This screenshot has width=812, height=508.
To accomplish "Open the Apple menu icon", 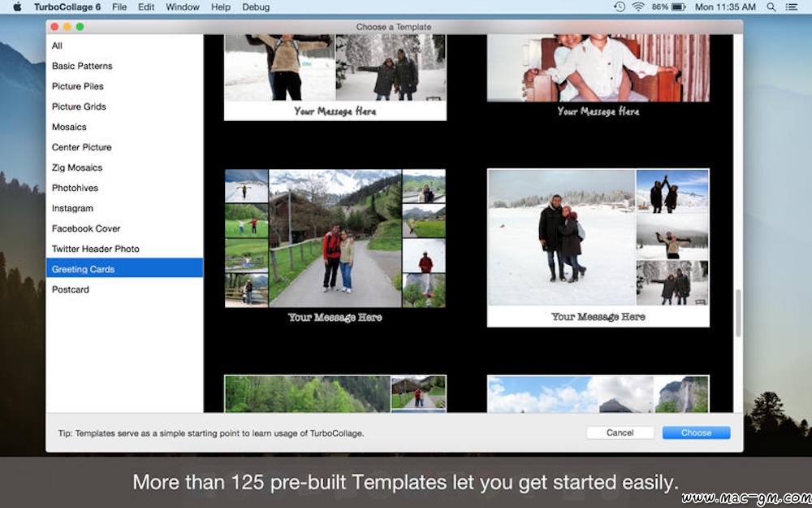I will (17, 7).
